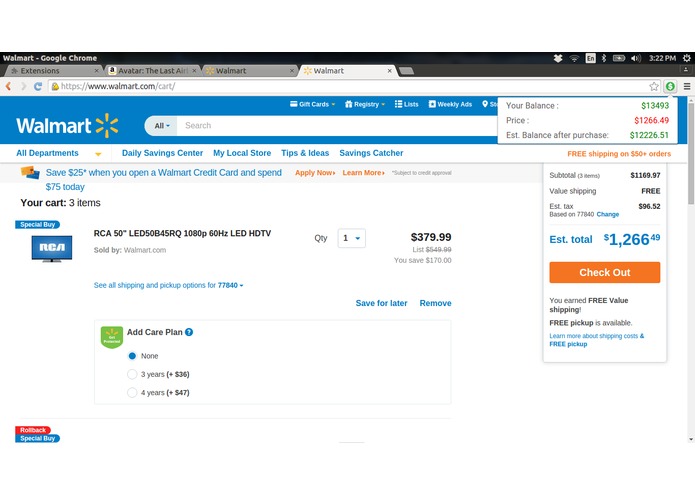The image size is (695, 494).
Task: Click the Walmart credit card icon
Action: coord(30,172)
